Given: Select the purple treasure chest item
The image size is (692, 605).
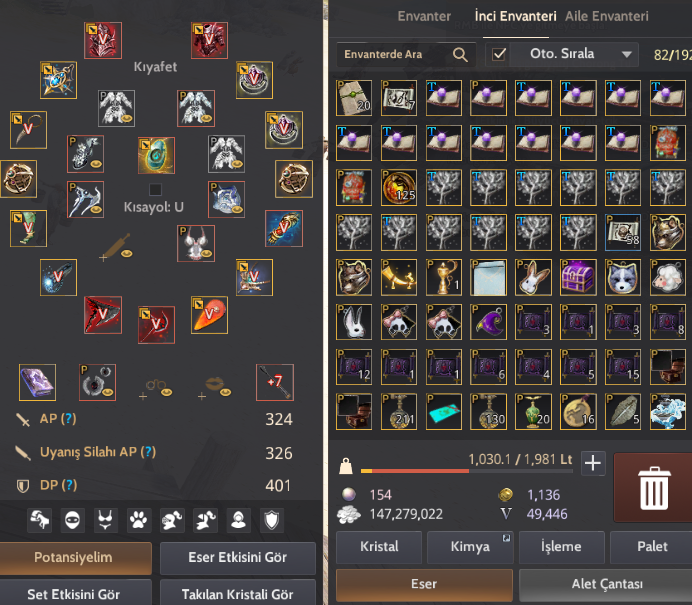Looking at the screenshot, I should point(578,277).
